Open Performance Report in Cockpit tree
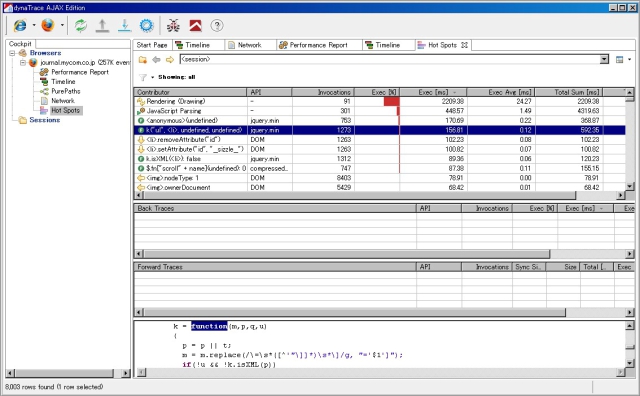Viewport: 640px width, 396px height. (80, 72)
